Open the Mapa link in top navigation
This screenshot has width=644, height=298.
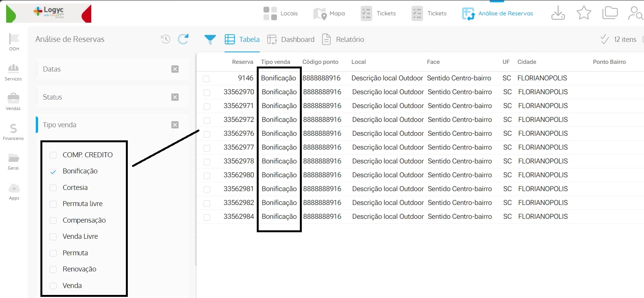(329, 13)
